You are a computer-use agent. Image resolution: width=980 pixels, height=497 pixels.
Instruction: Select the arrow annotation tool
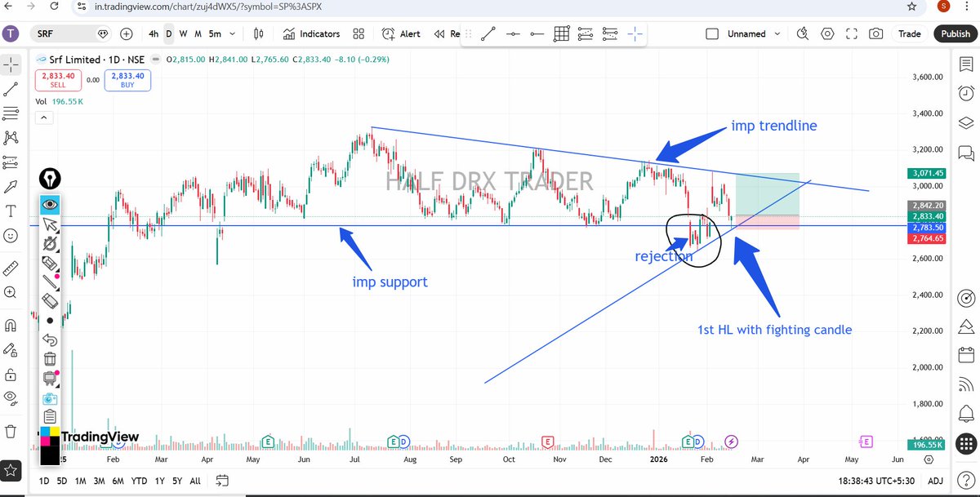pos(11,186)
